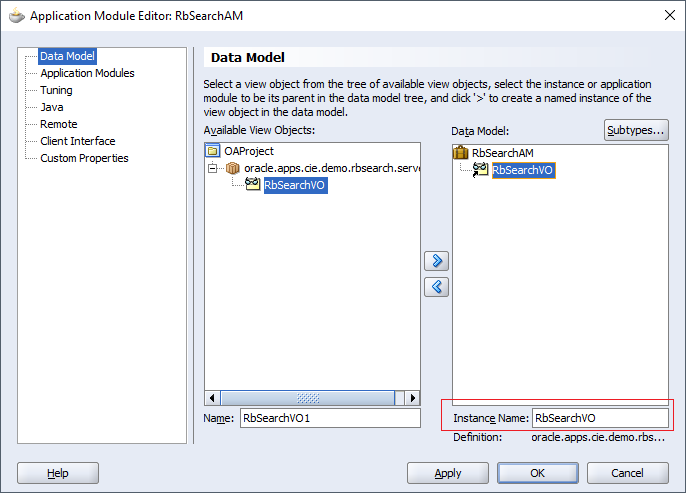The height and width of the screenshot is (493, 686).
Task: Click the view object icon beside RbSearchVO in Available View Objects
Action: (x=252, y=184)
